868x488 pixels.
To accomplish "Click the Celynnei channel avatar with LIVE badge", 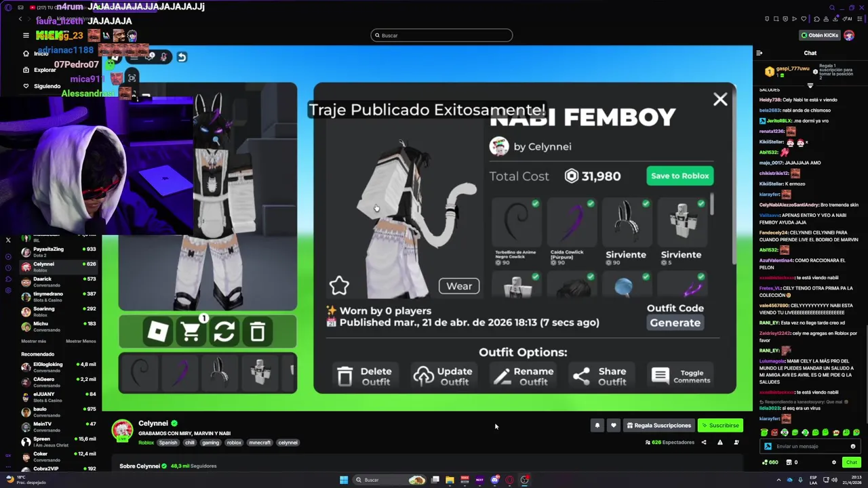I will pyautogui.click(x=122, y=430).
